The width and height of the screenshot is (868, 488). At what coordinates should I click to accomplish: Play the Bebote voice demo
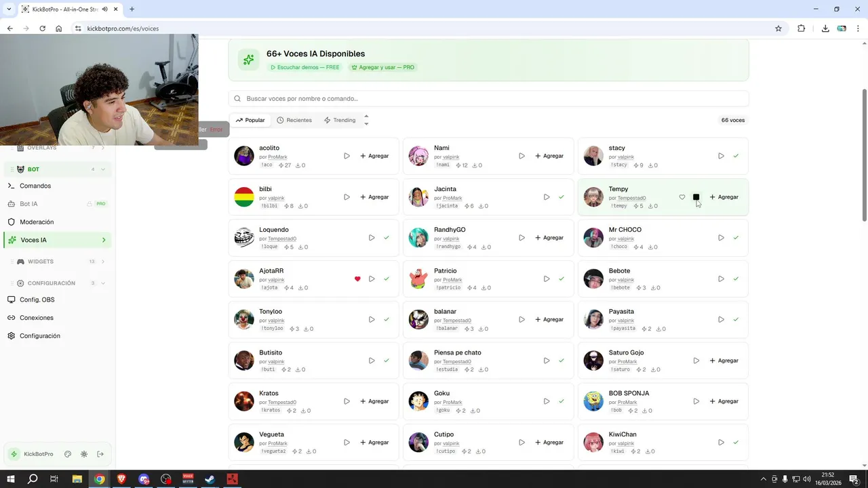click(x=721, y=279)
